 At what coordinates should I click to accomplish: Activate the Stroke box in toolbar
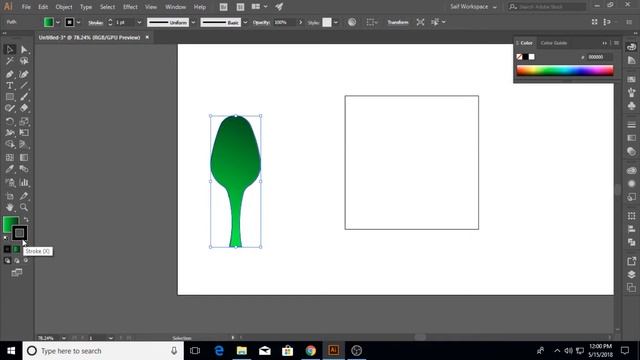pyautogui.click(x=19, y=233)
